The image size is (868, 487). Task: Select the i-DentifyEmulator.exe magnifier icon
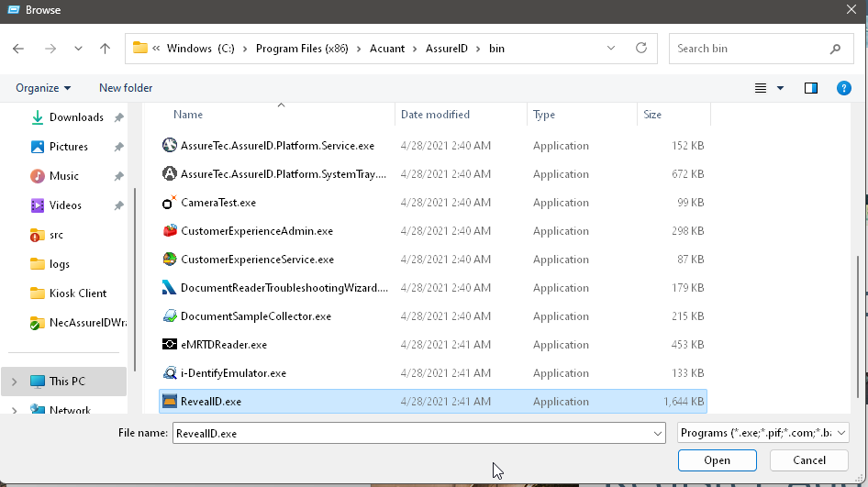tap(169, 373)
